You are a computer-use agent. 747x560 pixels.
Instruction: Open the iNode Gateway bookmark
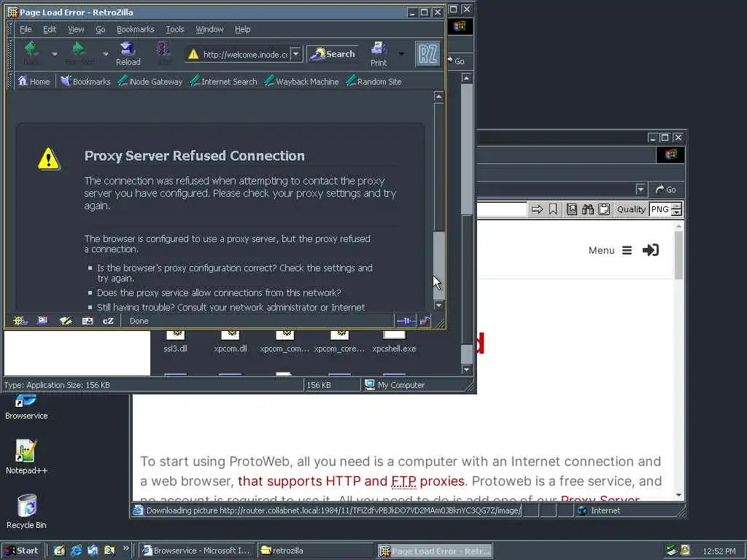click(150, 82)
